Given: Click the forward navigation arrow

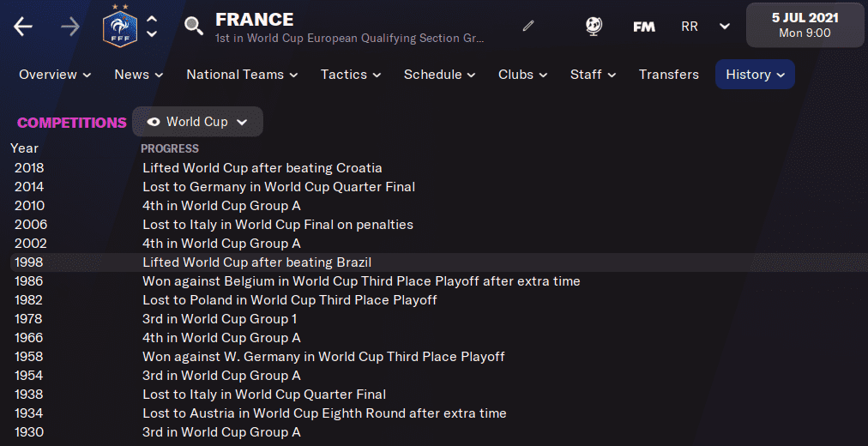Looking at the screenshot, I should point(69,27).
